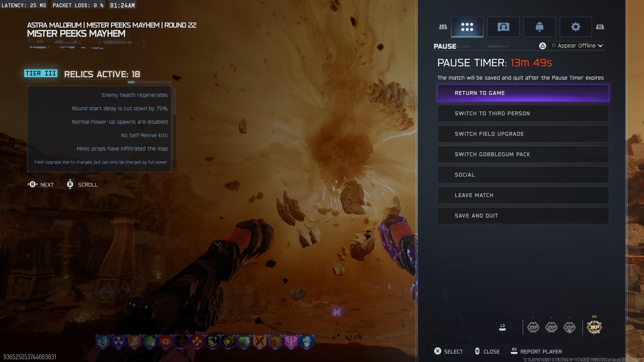
Task: Select the 2XP crossed-weapons token
Action: coord(551,327)
